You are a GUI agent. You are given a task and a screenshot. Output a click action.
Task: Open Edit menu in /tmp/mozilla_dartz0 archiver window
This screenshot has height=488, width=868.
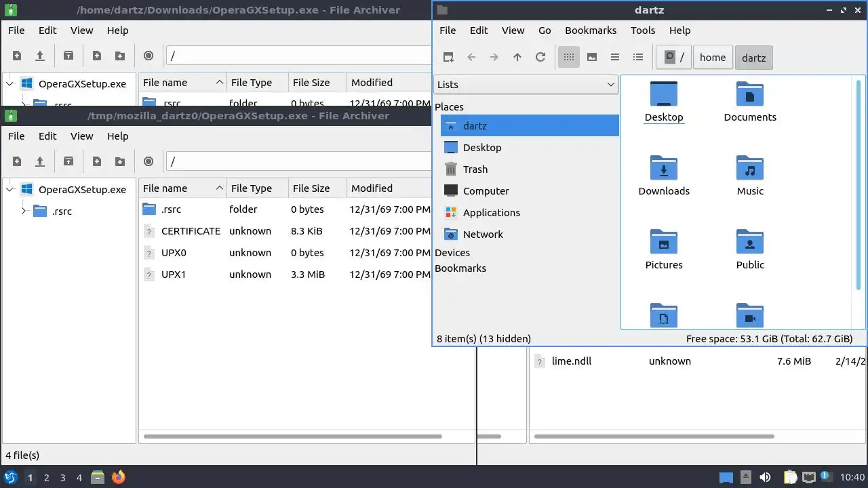pos(47,136)
